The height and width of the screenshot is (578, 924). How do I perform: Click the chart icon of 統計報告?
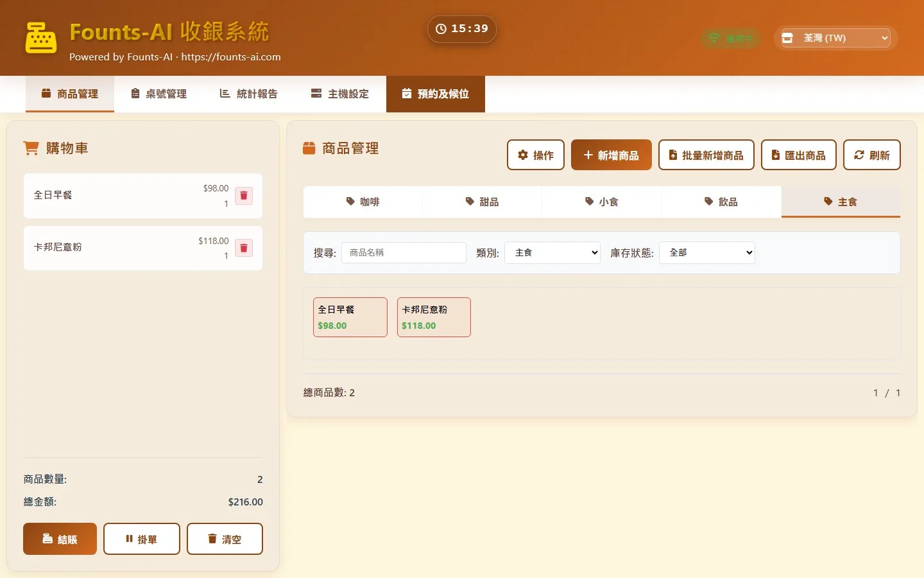[225, 94]
